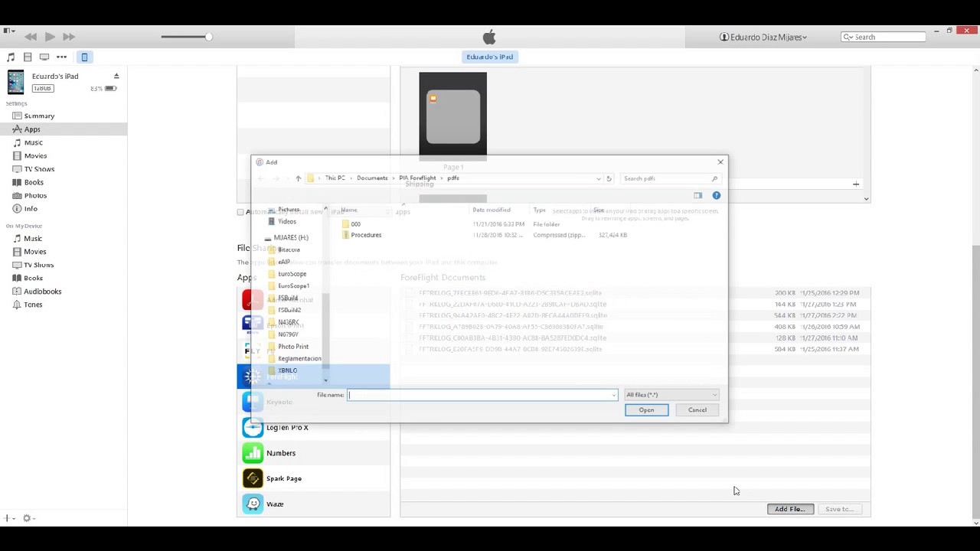Click the add plus icon at bottom-left
The width and height of the screenshot is (980, 551).
click(x=8, y=518)
